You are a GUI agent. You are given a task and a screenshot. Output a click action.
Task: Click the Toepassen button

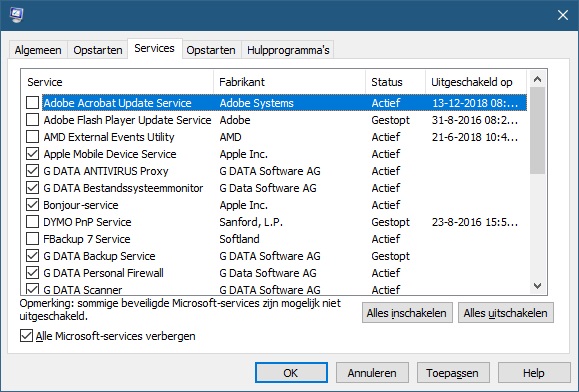(453, 373)
